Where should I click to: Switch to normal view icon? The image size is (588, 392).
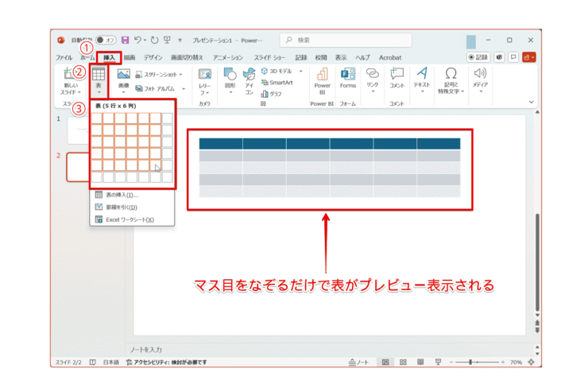coord(385,362)
